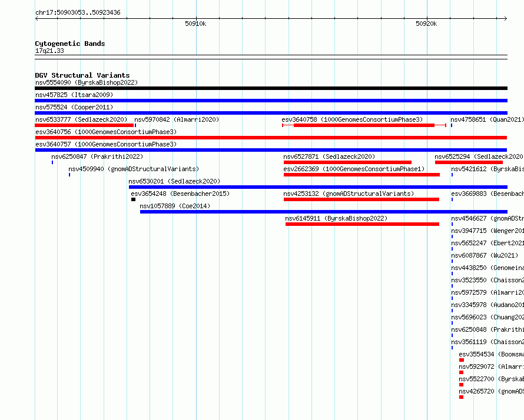Screen dimensions: 524x420
Task: Click the nsv5554090 (ByrskaBishop2022) label
Action: tap(87, 82)
